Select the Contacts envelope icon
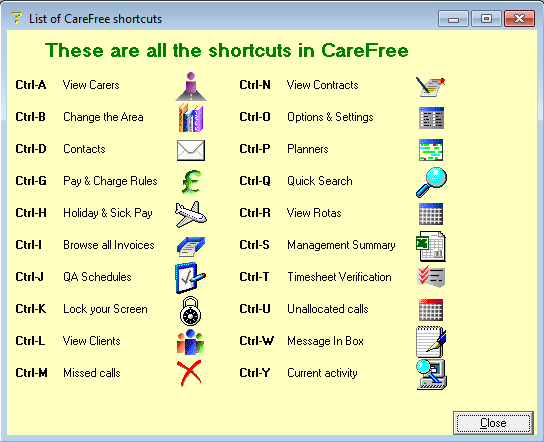544x442 pixels. (x=191, y=150)
